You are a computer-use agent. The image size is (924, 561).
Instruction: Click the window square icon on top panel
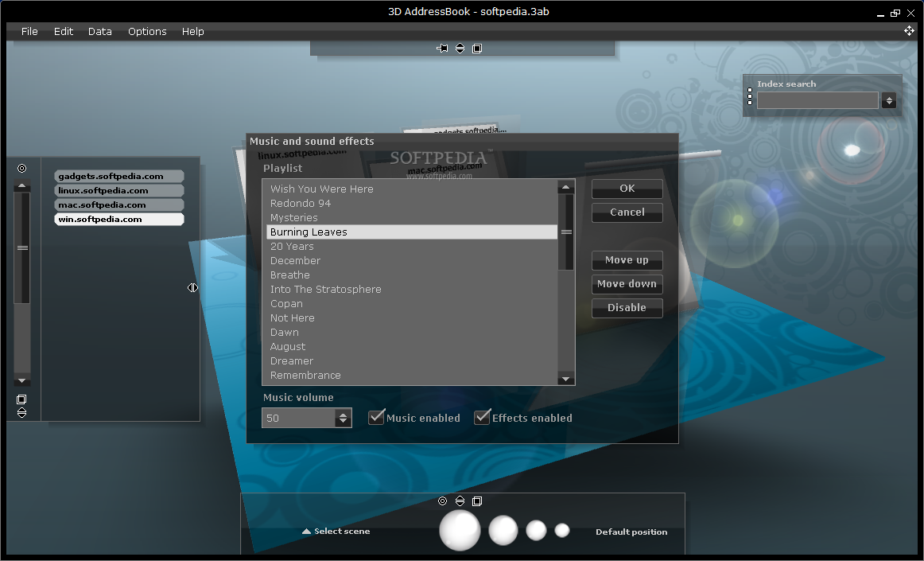coord(477,49)
